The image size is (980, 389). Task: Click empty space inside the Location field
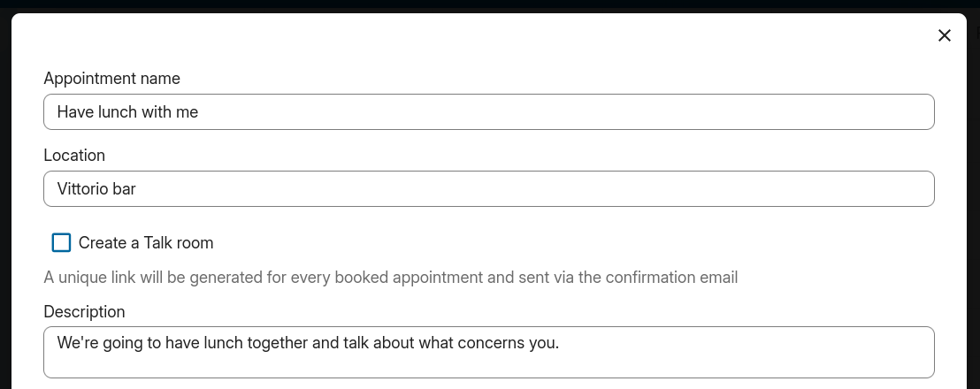(532, 188)
